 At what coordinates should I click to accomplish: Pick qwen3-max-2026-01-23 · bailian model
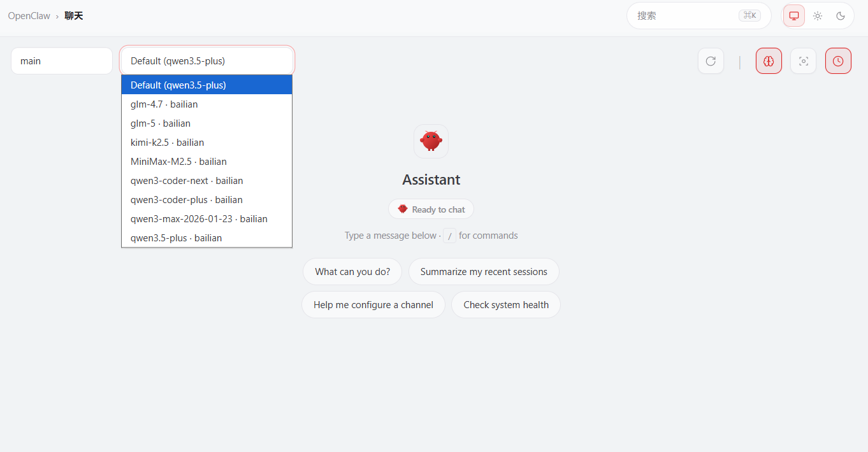tap(207, 218)
